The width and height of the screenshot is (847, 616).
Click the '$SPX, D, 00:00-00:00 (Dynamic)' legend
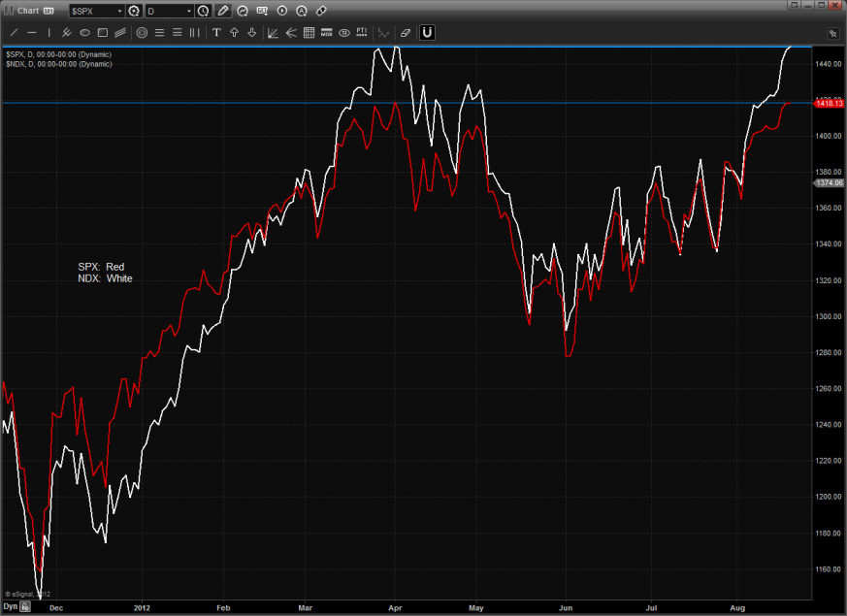point(59,54)
